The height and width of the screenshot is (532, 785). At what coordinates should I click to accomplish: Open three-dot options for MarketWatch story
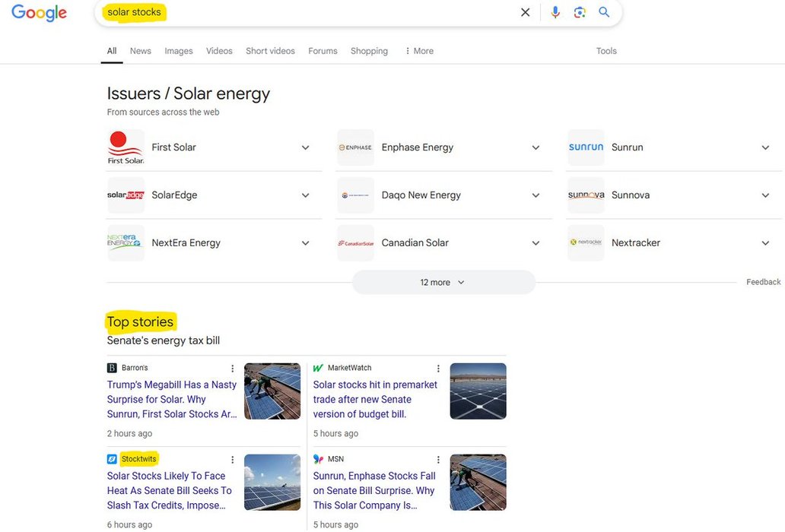(x=438, y=369)
